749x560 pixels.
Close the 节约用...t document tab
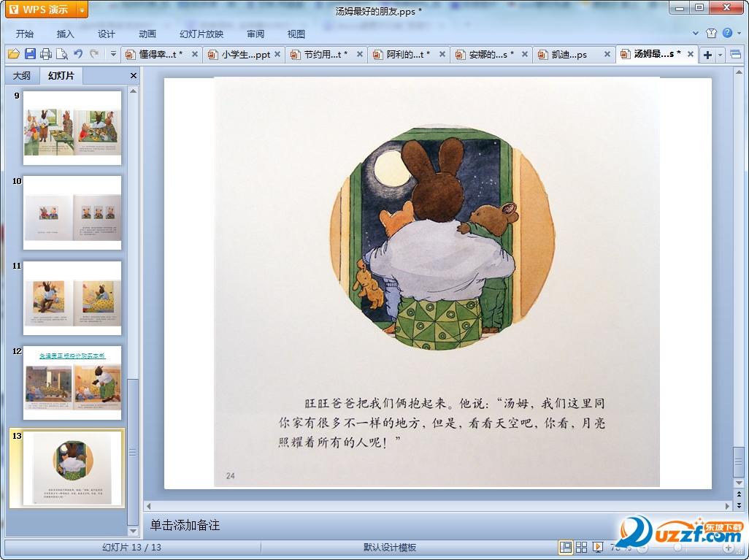(x=360, y=55)
